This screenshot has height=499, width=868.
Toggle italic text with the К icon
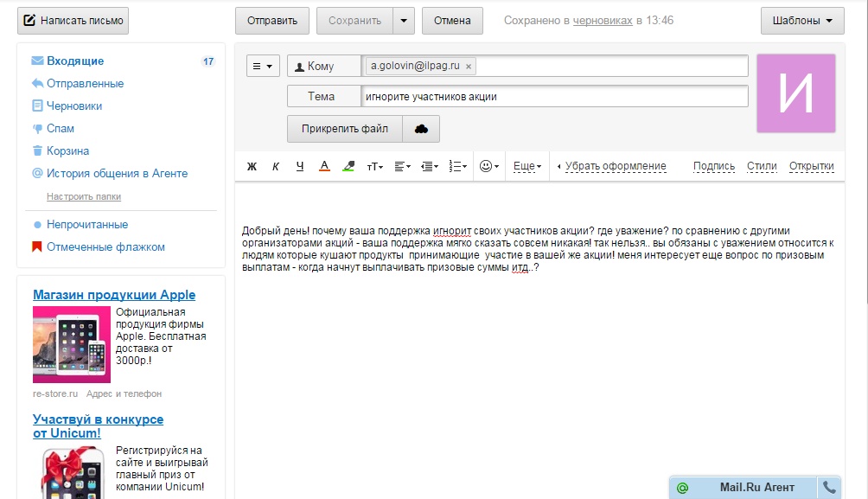pyautogui.click(x=276, y=166)
